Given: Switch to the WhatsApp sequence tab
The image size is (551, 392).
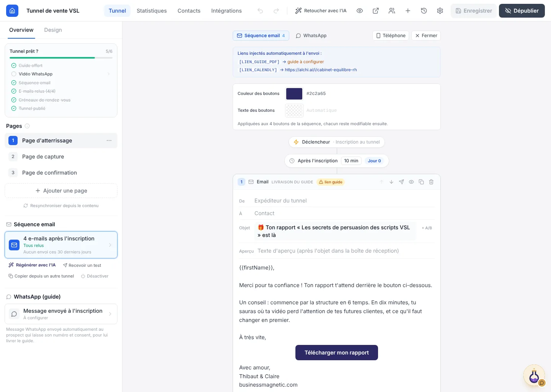Looking at the screenshot, I should tap(311, 36).
